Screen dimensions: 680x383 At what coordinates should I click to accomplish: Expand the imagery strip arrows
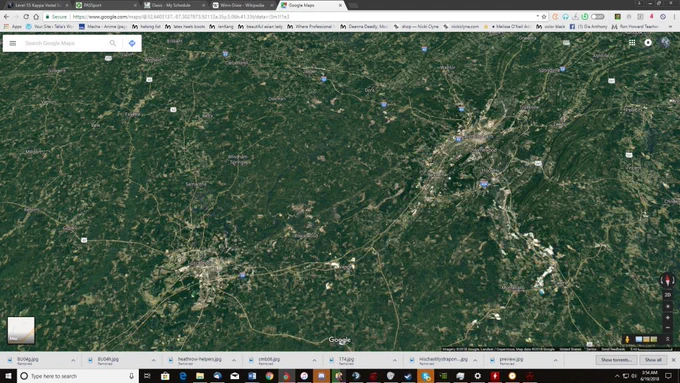(668, 339)
